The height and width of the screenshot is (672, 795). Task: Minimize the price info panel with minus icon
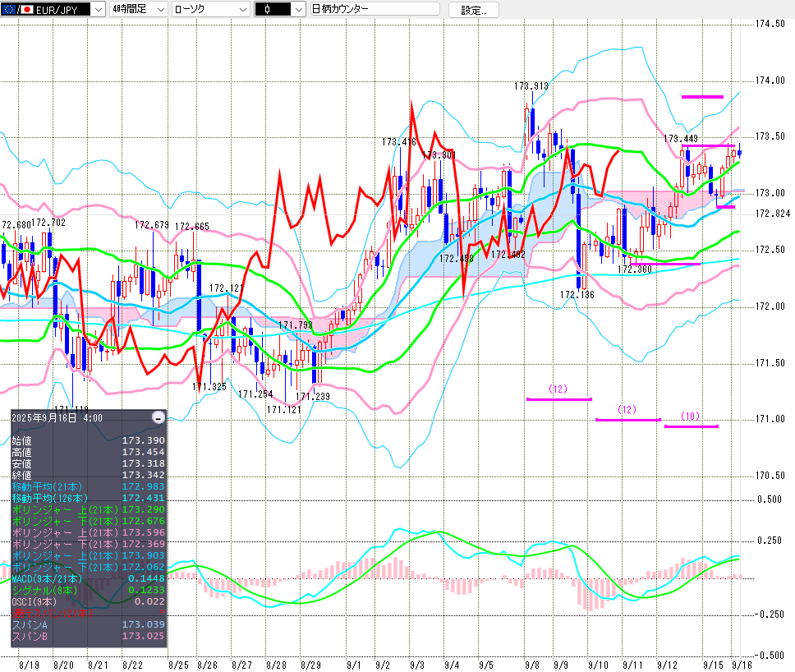(159, 417)
